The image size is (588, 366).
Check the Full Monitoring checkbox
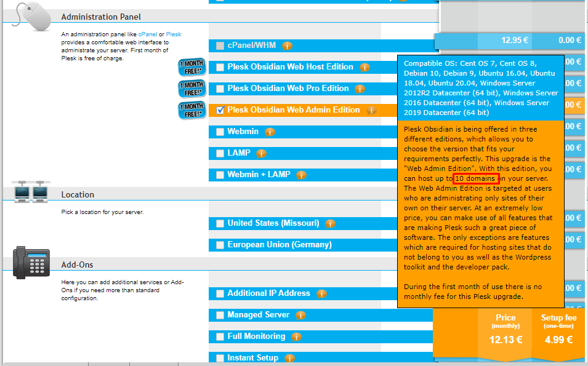(x=220, y=336)
